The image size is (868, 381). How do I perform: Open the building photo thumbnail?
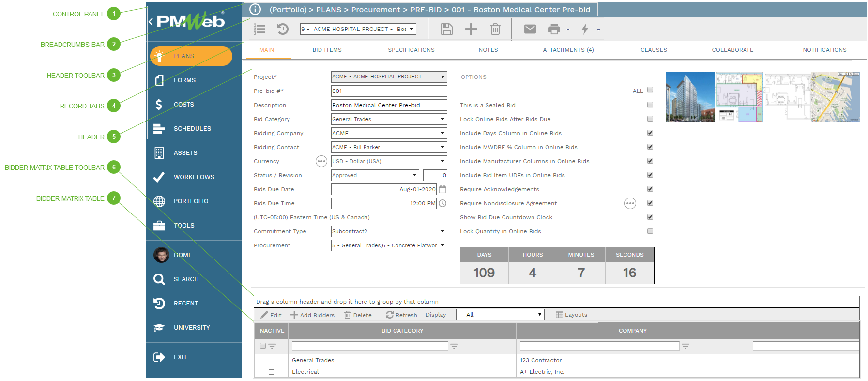pyautogui.click(x=690, y=97)
